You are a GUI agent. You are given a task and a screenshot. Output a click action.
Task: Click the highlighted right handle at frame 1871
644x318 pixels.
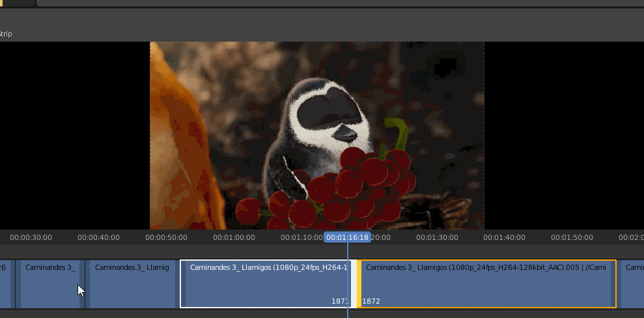(354, 284)
